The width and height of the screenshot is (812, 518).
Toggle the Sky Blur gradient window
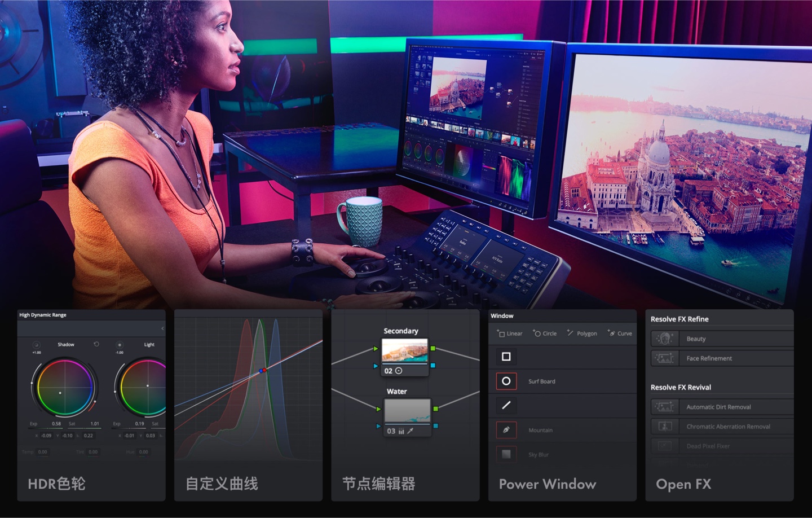(506, 454)
